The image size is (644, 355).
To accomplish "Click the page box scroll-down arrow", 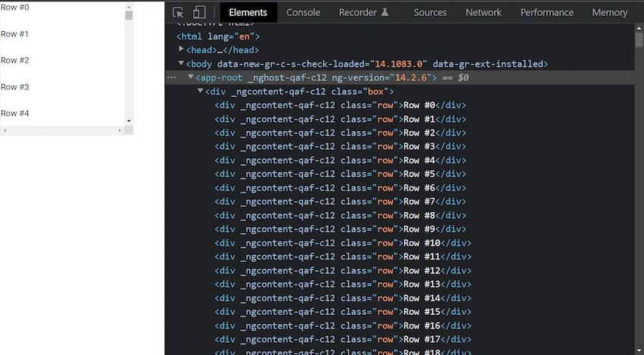I will tap(129, 121).
